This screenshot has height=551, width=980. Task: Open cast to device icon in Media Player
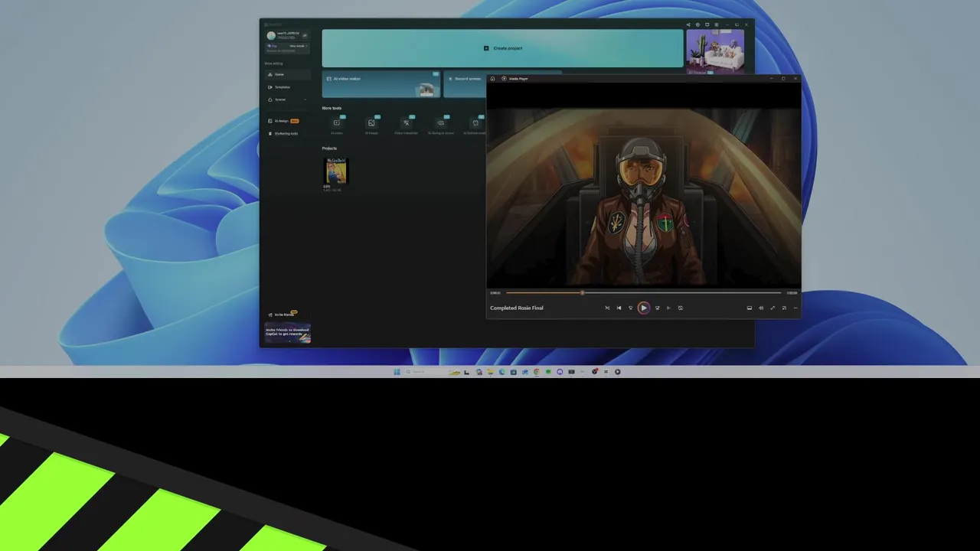(750, 308)
